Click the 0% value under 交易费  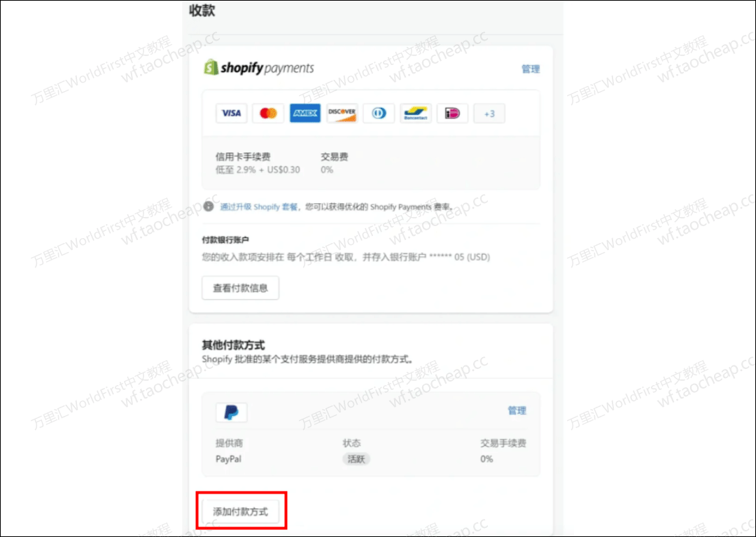pyautogui.click(x=327, y=169)
